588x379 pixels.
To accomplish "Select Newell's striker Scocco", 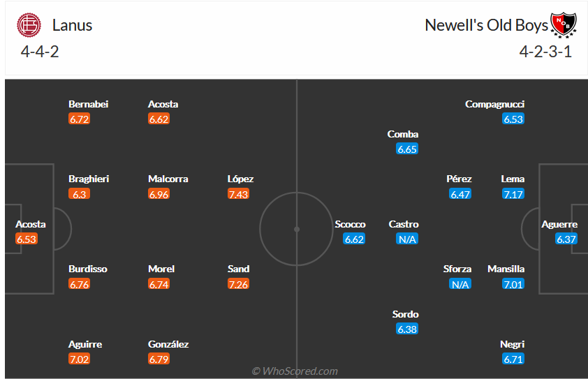I will coord(350,225).
